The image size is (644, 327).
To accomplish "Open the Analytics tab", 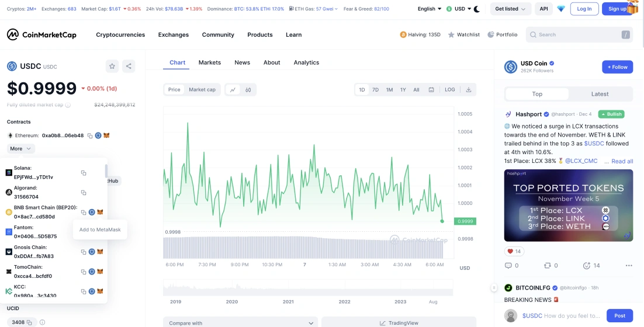I will (306, 62).
